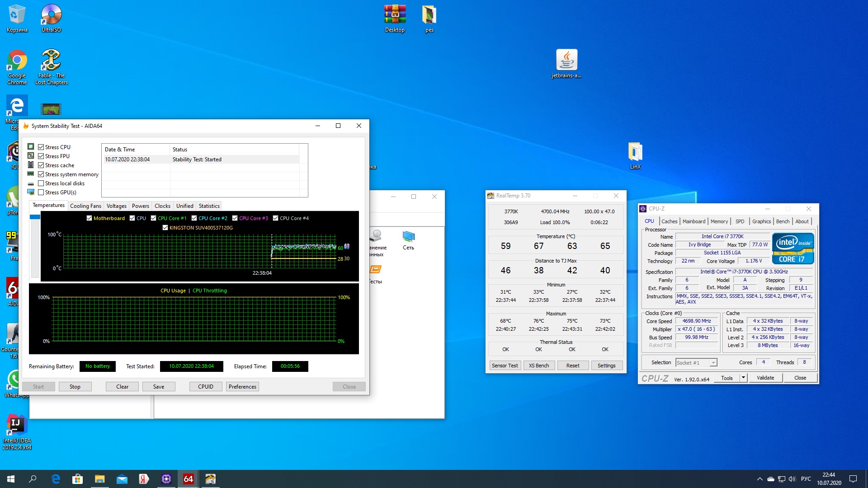Enable Stress local disks checkbox
The width and height of the screenshot is (868, 488).
click(41, 183)
